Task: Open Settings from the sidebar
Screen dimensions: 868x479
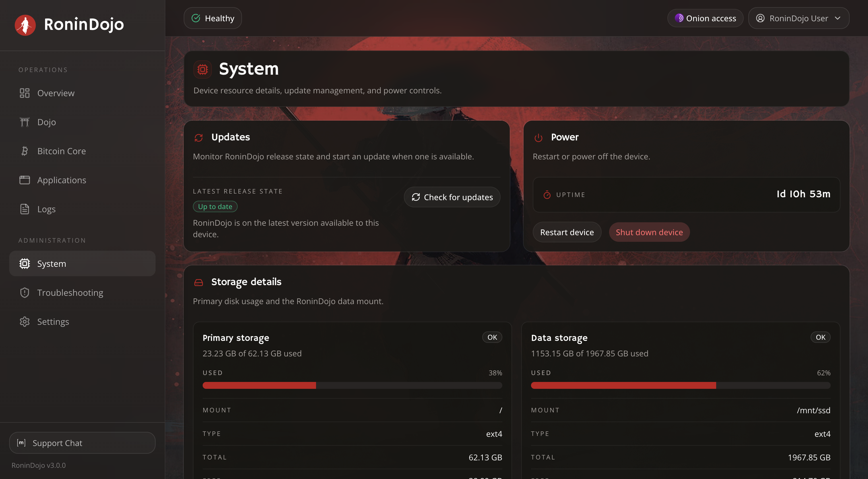Action: [x=82, y=322]
